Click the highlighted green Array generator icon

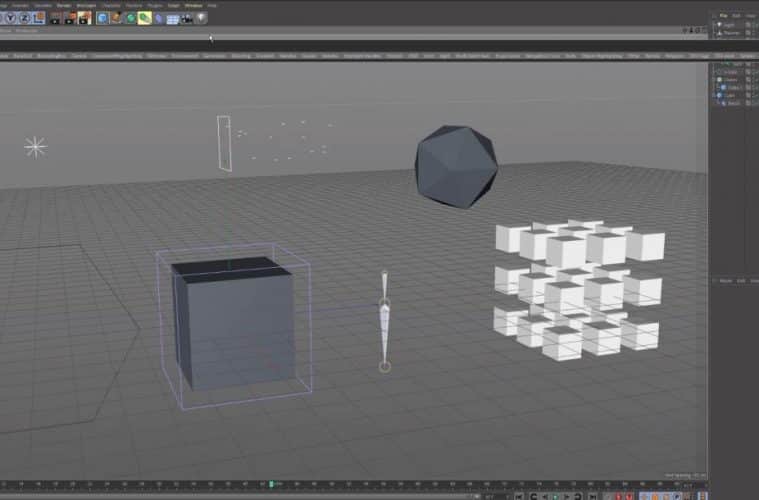click(144, 18)
